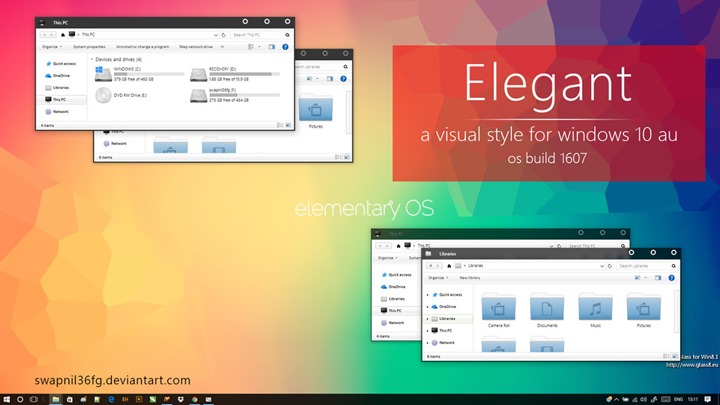
Task: Click change view icon in top This PC window
Action: click(251, 47)
